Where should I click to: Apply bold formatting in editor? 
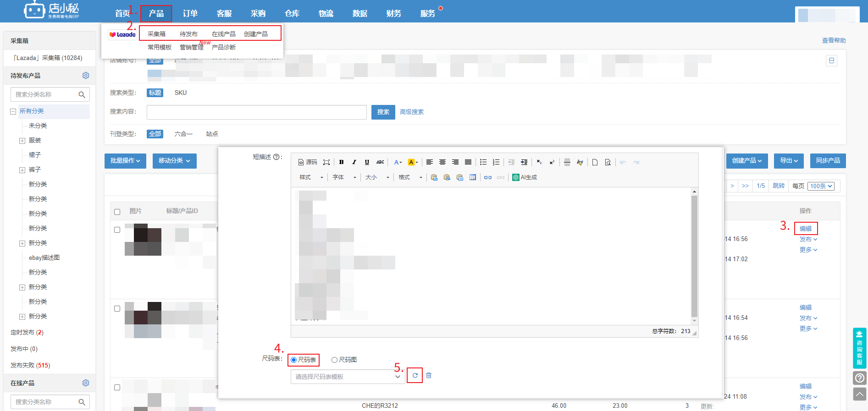(x=341, y=162)
